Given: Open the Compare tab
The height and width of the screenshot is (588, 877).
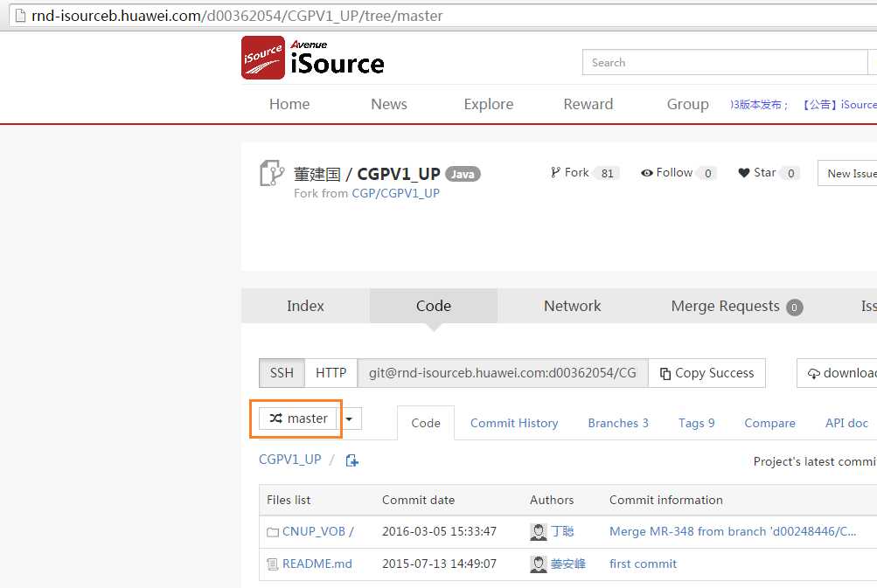Looking at the screenshot, I should (769, 423).
